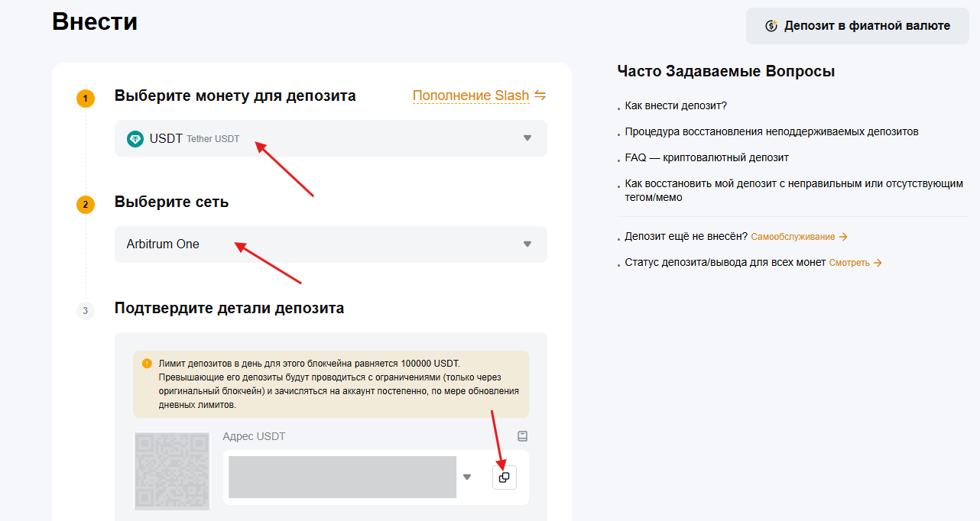Click the coin icon in fiat deposit button
980x521 pixels.
[771, 26]
